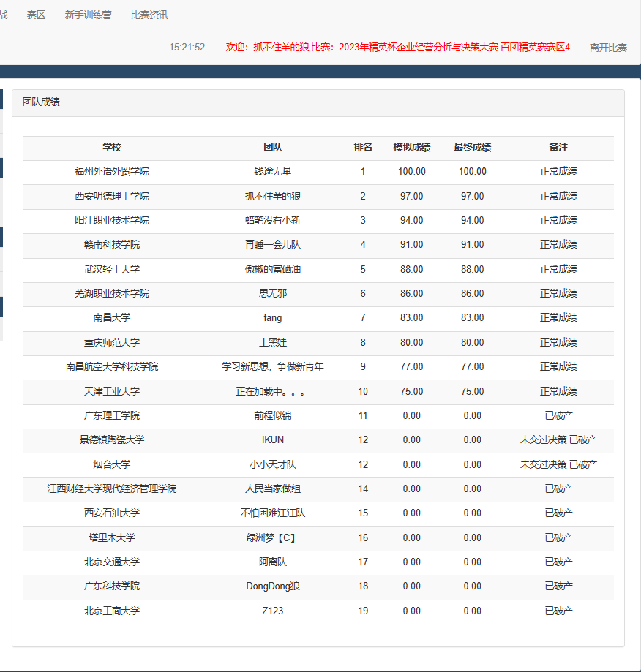The height and width of the screenshot is (672, 641).
Task: Click the 团队成绩 panel header
Action: coord(41,102)
